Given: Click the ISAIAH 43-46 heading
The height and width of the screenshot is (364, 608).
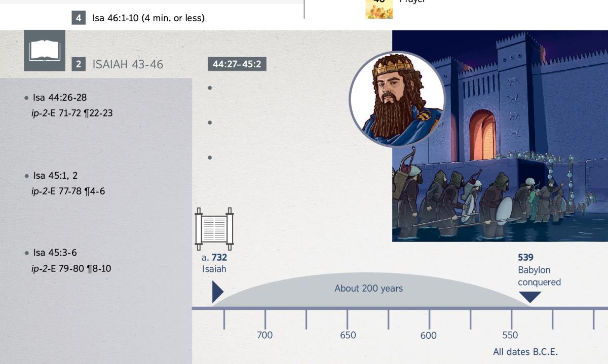Looking at the screenshot, I should (x=128, y=64).
